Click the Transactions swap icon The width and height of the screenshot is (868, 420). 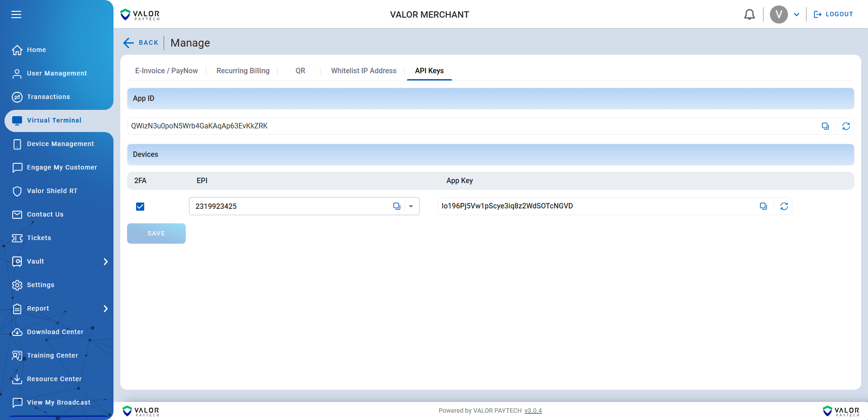(17, 97)
